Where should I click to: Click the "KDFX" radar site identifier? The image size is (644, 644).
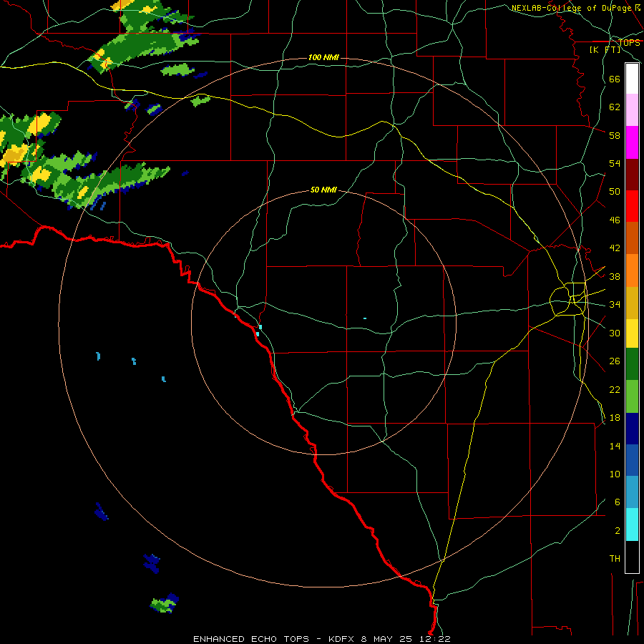[x=341, y=639]
